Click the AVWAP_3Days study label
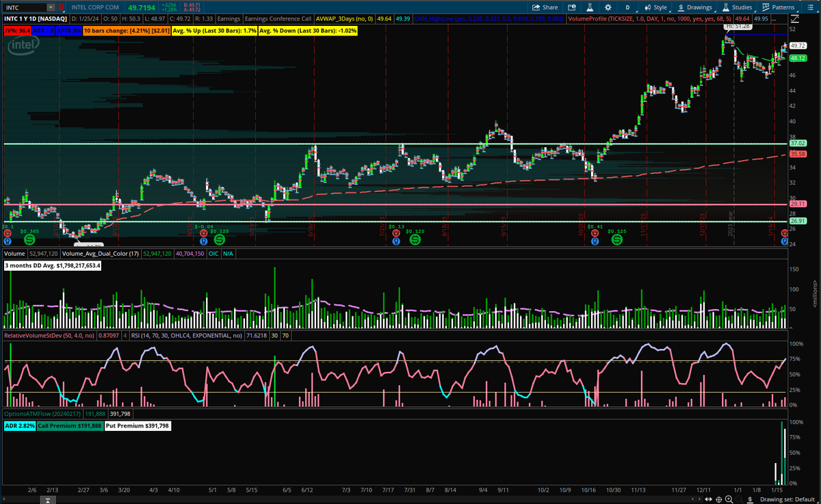The width and height of the screenshot is (821, 504). point(344,19)
